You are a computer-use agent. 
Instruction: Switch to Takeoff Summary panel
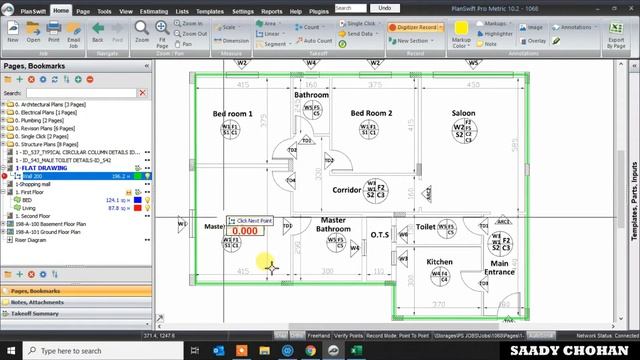[76, 314]
